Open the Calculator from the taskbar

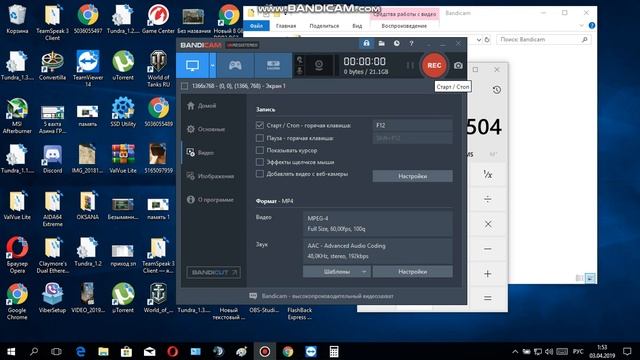tap(334, 351)
